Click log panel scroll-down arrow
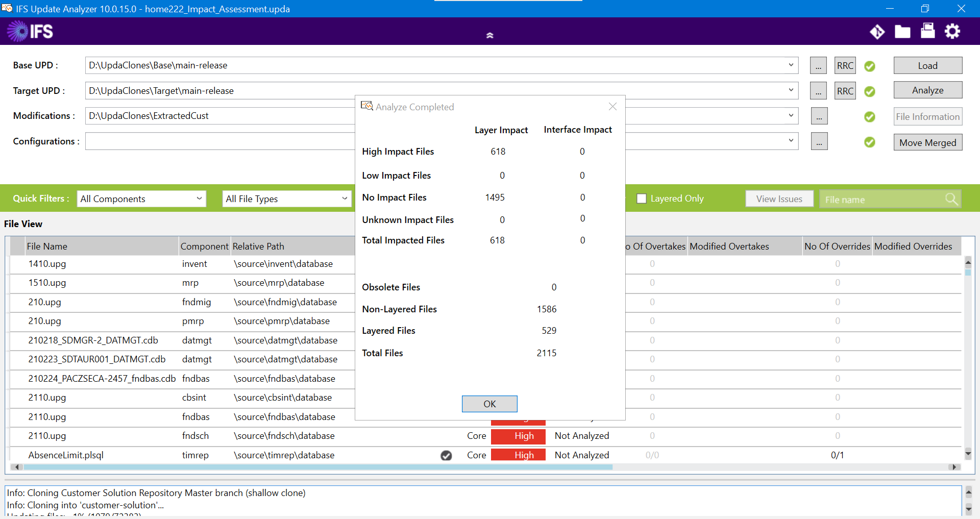 point(968,509)
